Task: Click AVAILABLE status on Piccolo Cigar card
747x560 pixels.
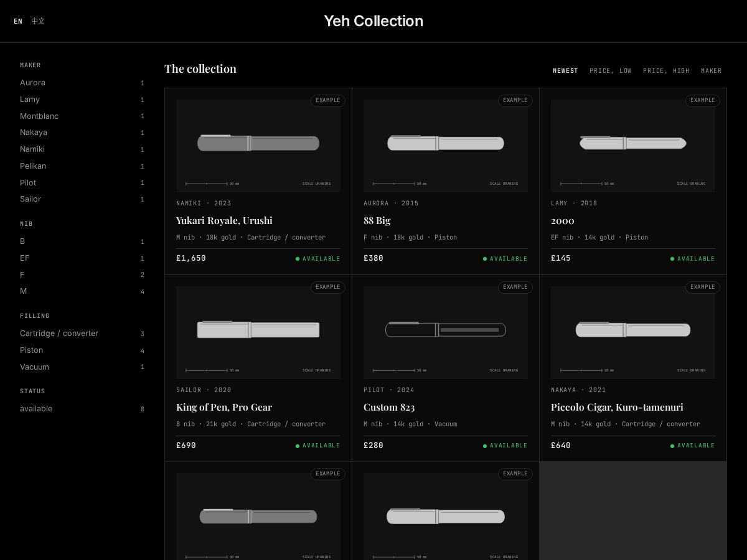Action: (x=692, y=446)
